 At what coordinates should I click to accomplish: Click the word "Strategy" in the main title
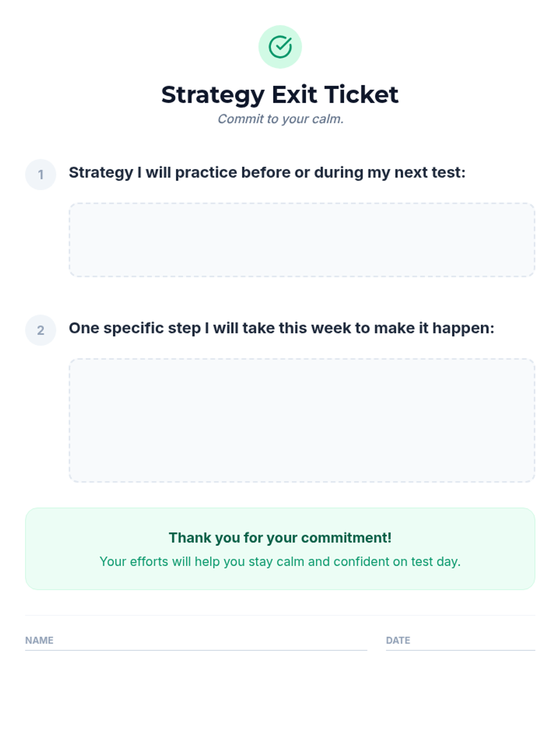coord(213,95)
